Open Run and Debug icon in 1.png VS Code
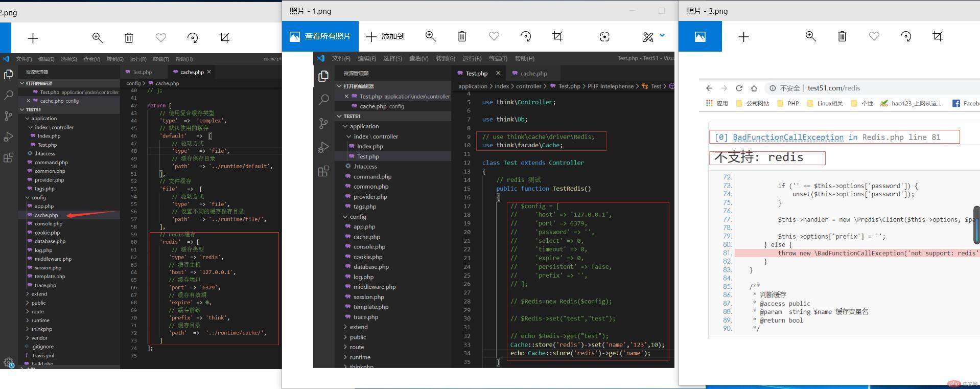 point(323,147)
